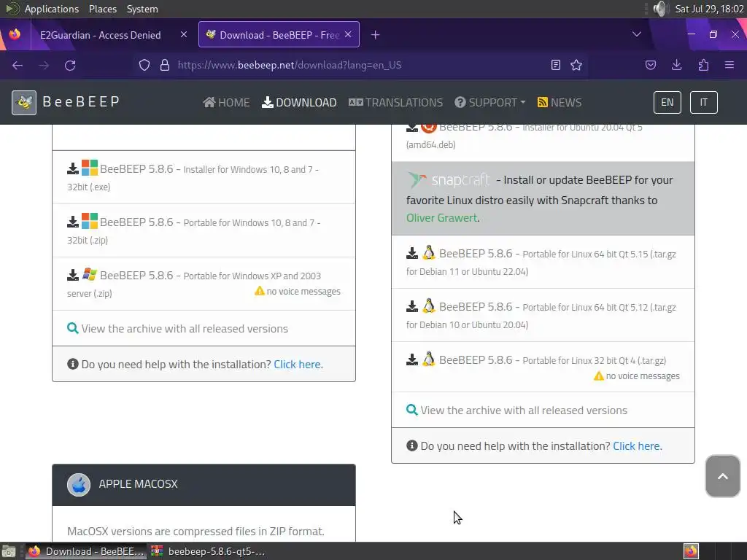Viewport: 747px width, 560px height.
Task: Click the Oliver Grawert link
Action: [x=441, y=217]
